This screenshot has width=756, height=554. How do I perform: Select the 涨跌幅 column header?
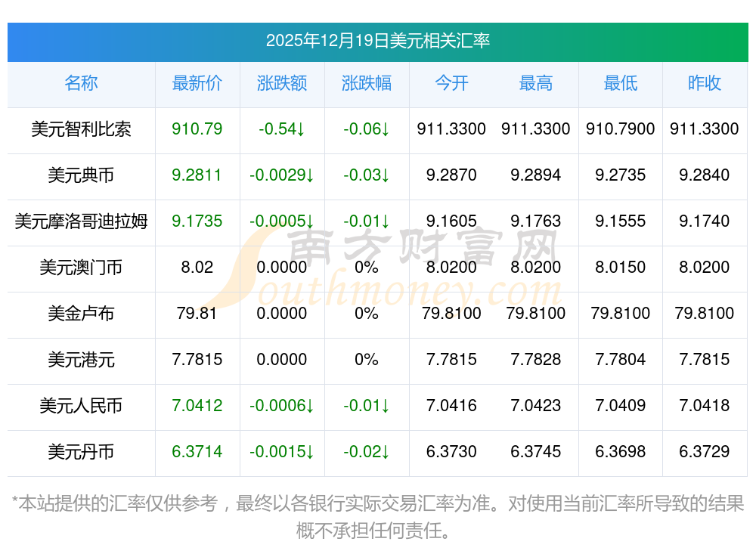click(367, 83)
